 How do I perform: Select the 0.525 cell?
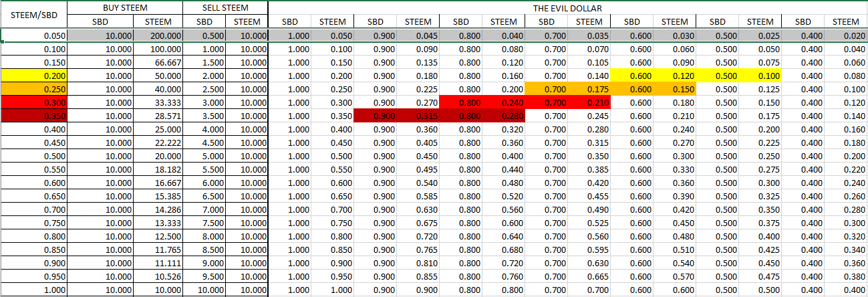point(589,223)
